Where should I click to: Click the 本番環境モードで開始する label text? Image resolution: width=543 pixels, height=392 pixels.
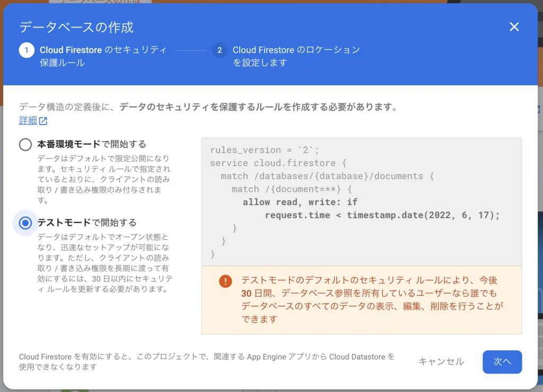pos(91,144)
